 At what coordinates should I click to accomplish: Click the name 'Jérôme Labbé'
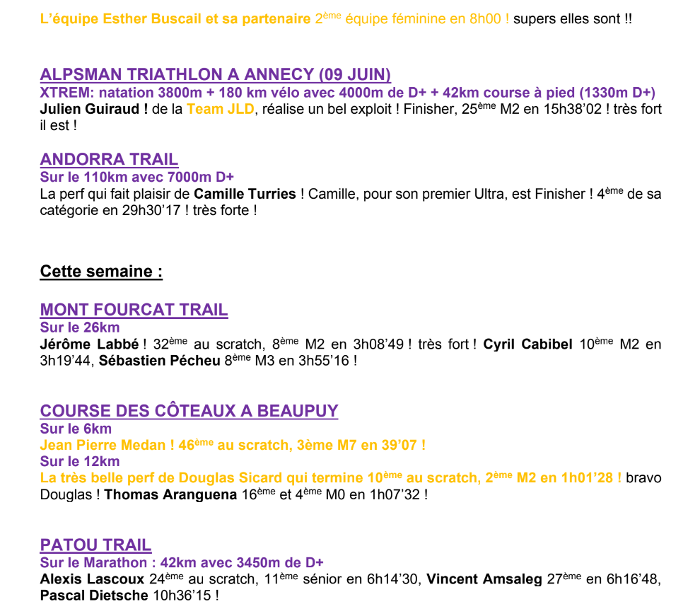pos(89,344)
